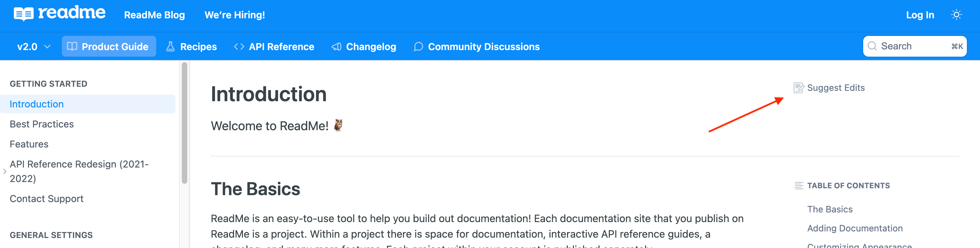
Task: Click the ⌘K shortcut hint in search
Action: pos(957,46)
